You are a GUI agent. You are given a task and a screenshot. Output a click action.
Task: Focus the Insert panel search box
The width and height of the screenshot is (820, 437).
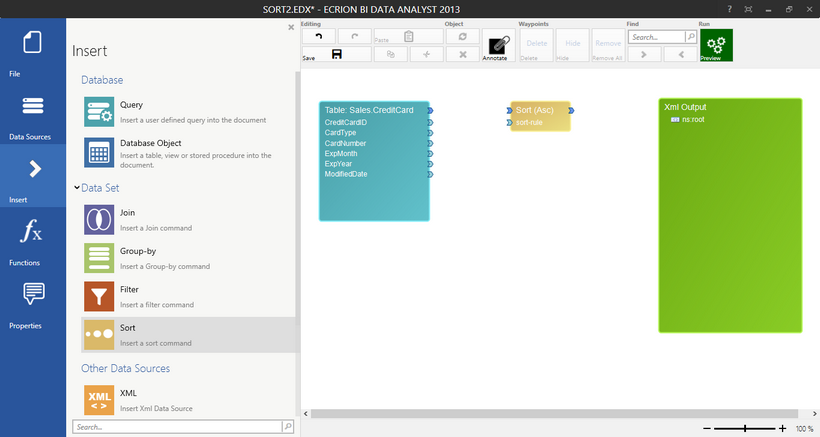[177, 427]
